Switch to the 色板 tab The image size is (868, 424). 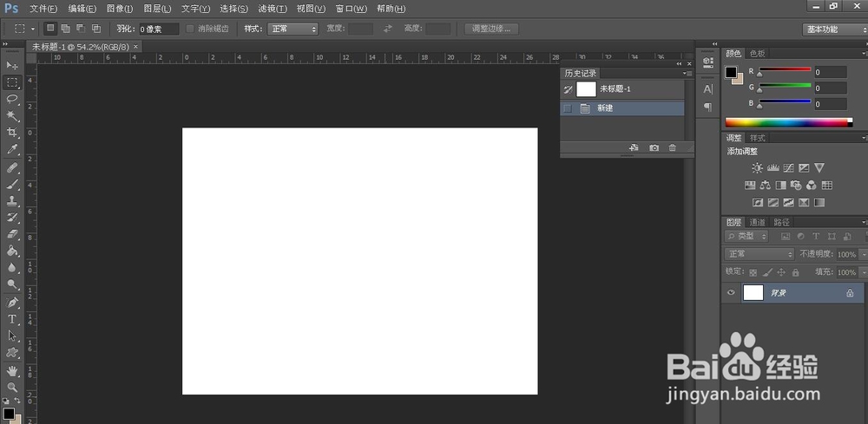click(757, 54)
